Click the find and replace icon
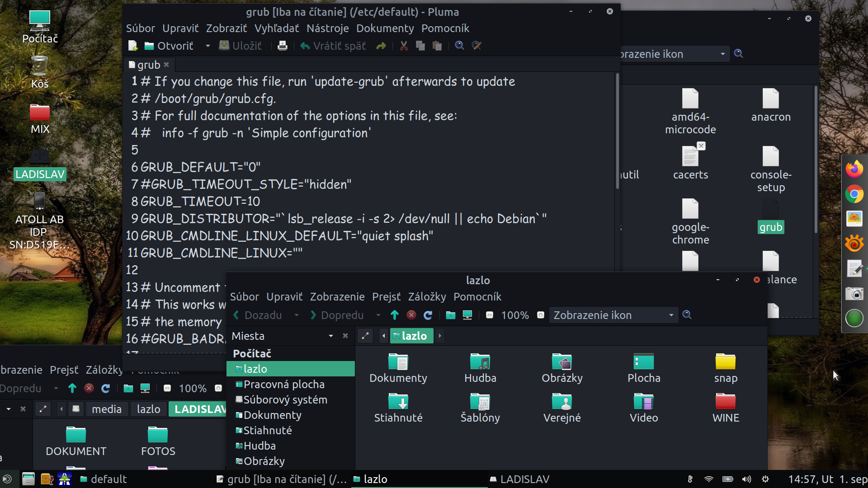The height and width of the screenshot is (488, 868). point(476,46)
